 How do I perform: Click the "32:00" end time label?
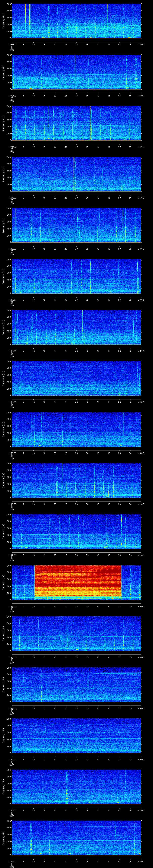click(x=141, y=44)
